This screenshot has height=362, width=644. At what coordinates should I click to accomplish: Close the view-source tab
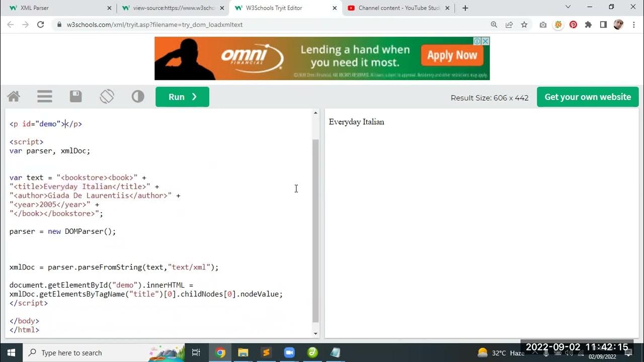click(x=222, y=8)
